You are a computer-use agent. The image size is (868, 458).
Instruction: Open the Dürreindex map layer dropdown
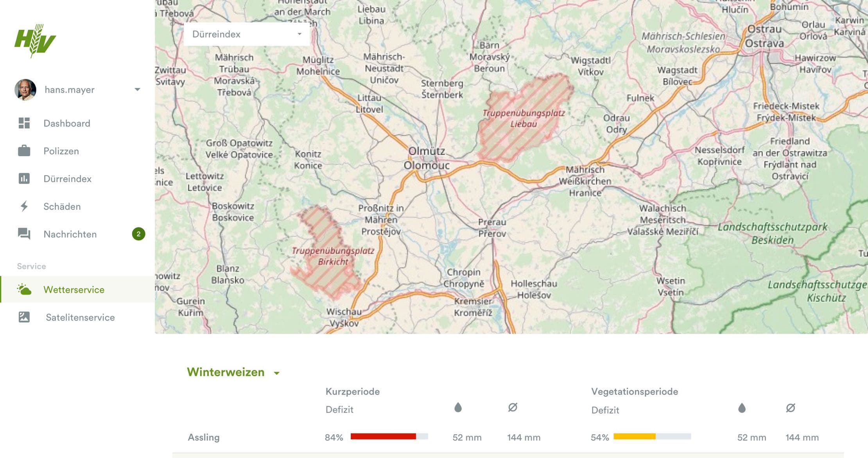(x=247, y=34)
